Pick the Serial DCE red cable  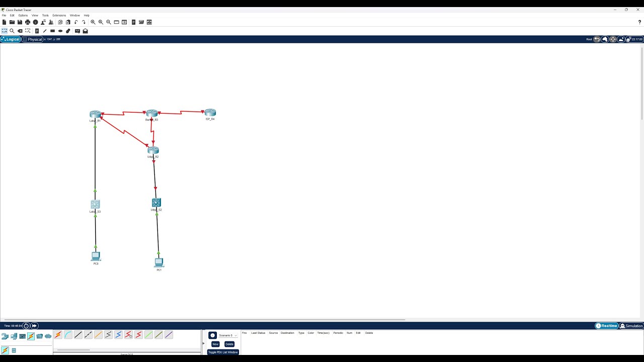click(128, 335)
